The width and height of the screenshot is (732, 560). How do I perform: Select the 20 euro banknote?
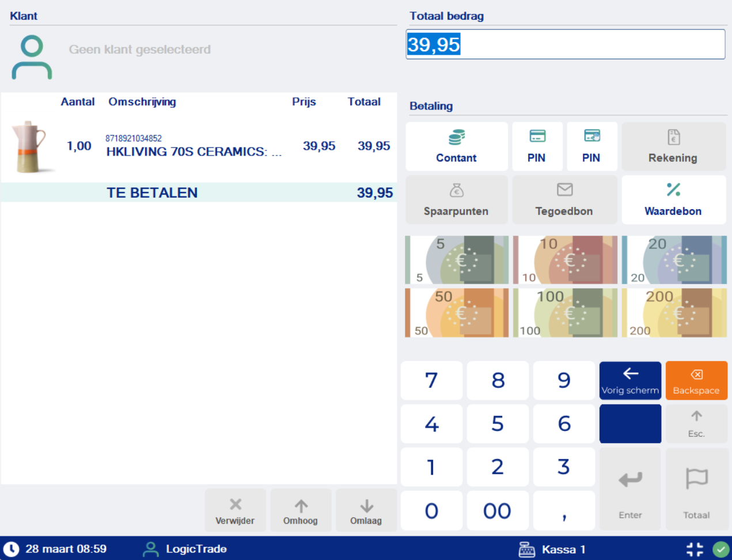tap(674, 260)
